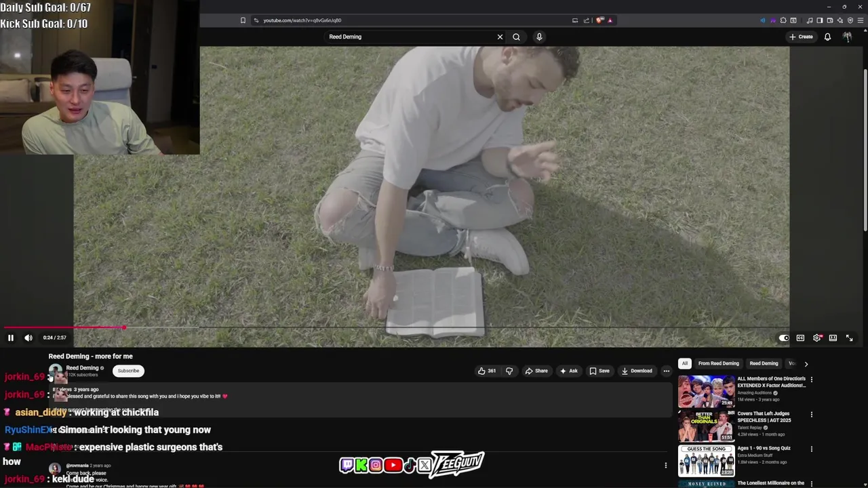This screenshot has width=868, height=488.
Task: Open the VPN shield icon
Action: point(850,20)
